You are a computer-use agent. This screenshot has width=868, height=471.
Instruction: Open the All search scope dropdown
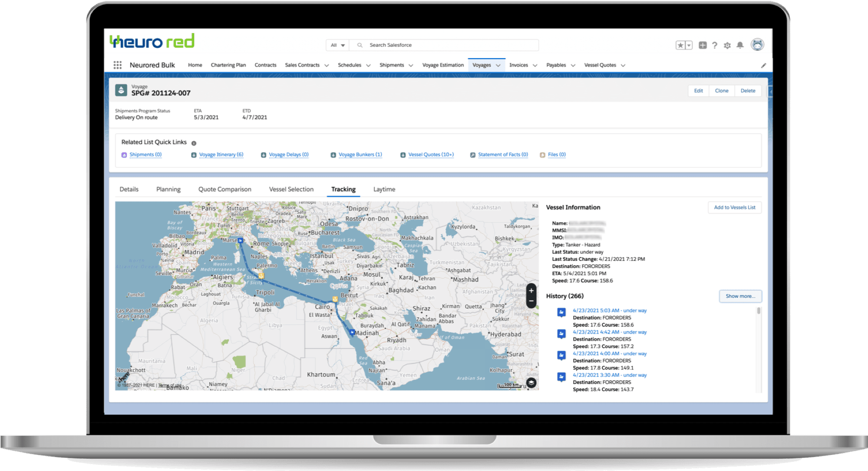[337, 45]
